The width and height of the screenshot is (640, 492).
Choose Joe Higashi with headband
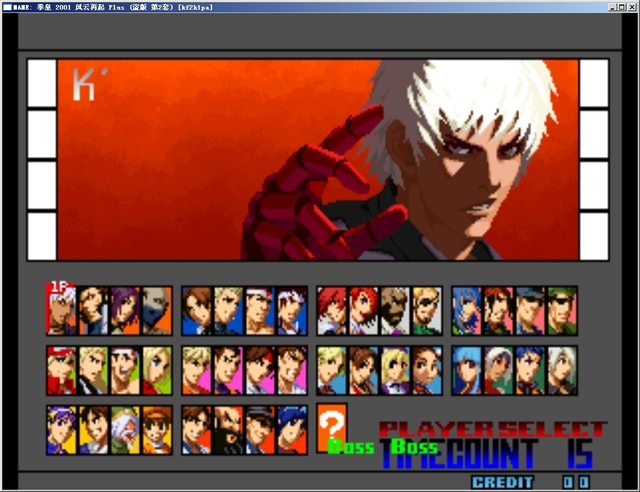click(125, 370)
